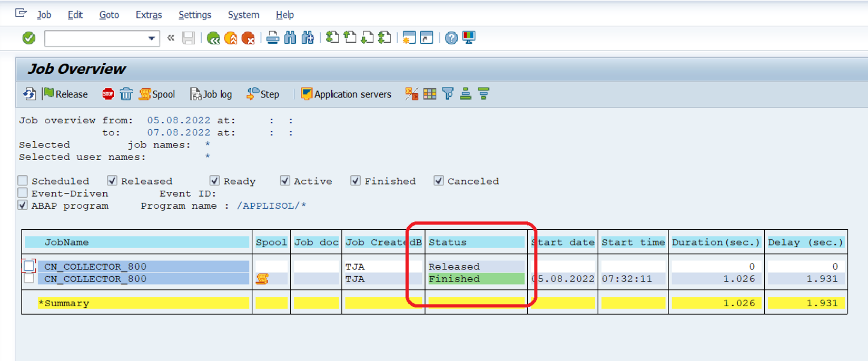Click the Refresh icon left of Release
The height and width of the screenshot is (361, 868).
tap(29, 94)
